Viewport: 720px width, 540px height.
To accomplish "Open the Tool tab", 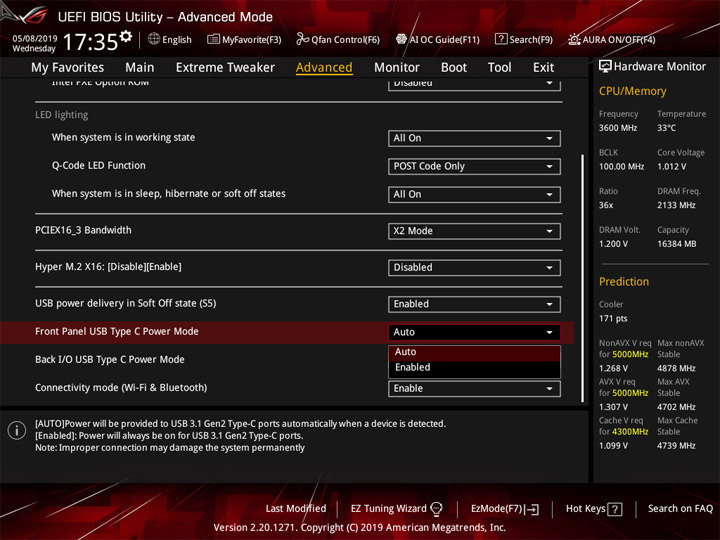I will tap(499, 68).
